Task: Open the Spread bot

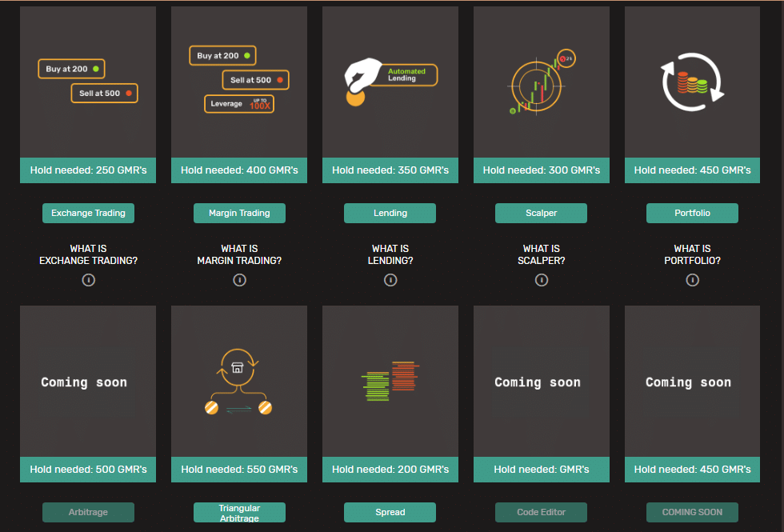Action: click(390, 512)
